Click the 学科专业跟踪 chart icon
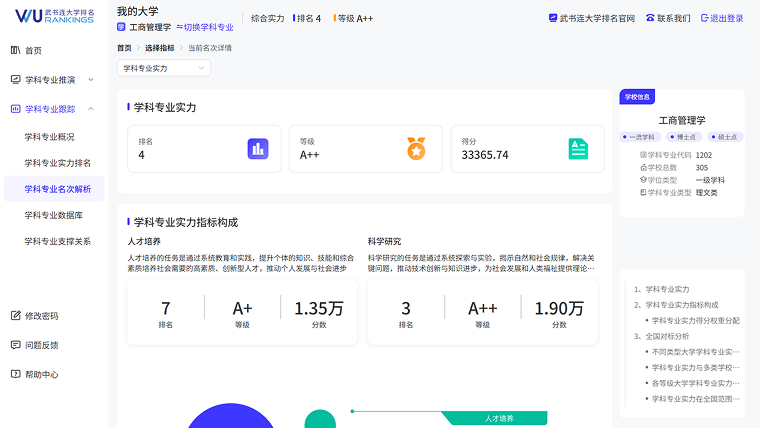Viewport: 760px width, 428px height. tap(16, 109)
